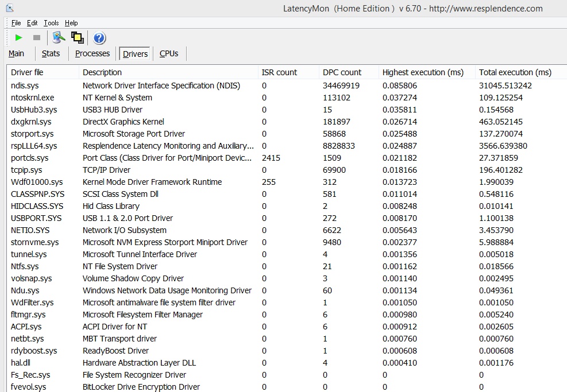The image size is (567, 392).
Task: Switch to the Processes tab
Action: pos(92,53)
